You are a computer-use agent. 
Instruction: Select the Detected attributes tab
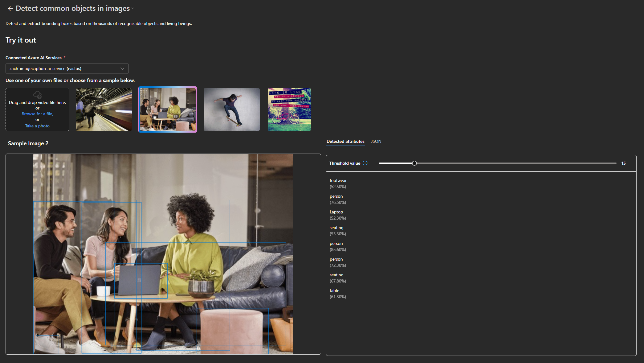[x=345, y=141]
